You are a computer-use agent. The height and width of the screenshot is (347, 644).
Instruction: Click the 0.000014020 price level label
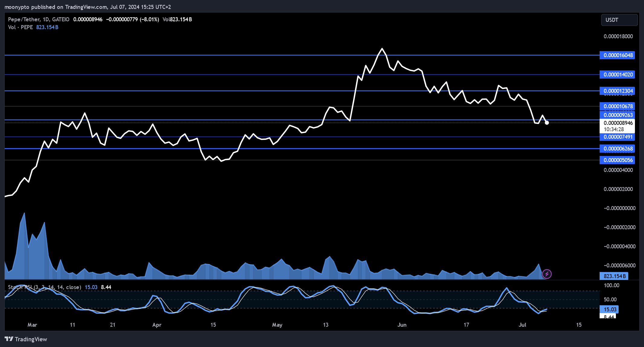(617, 75)
